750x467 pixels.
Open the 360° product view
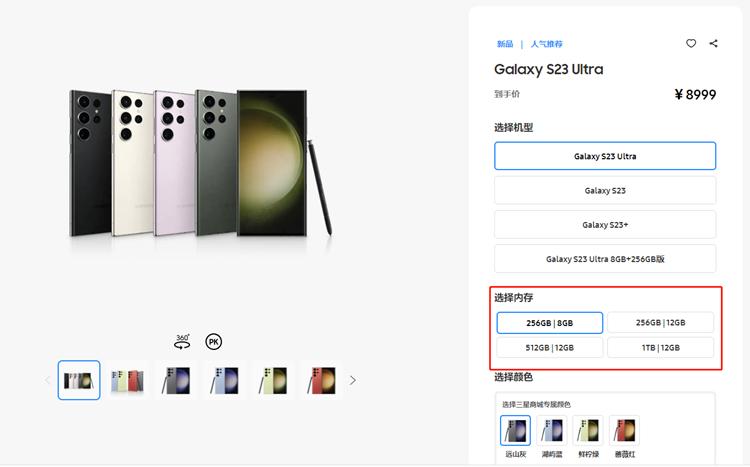182,340
